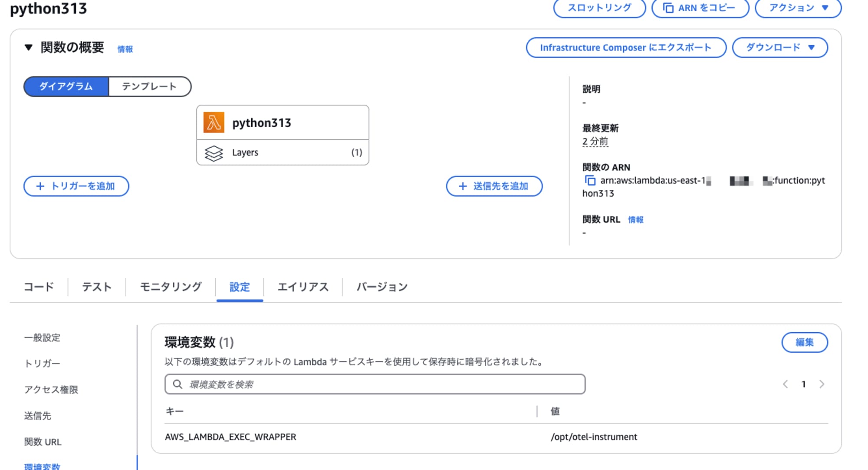Click the orange Lambda function icon

(x=214, y=122)
